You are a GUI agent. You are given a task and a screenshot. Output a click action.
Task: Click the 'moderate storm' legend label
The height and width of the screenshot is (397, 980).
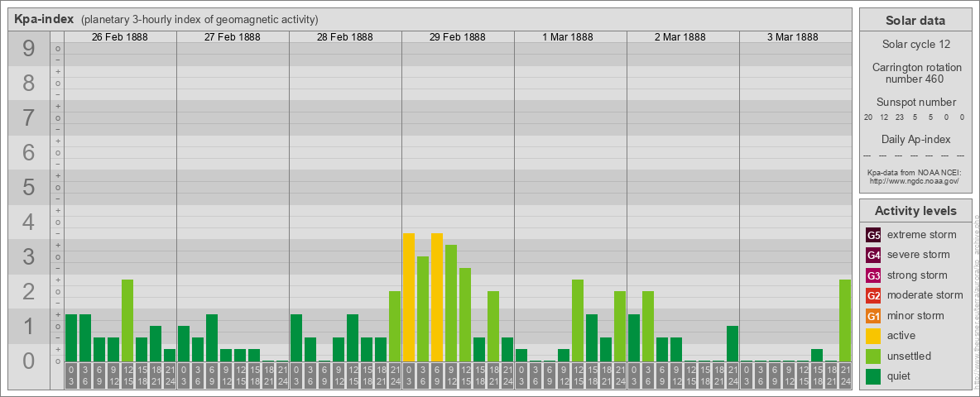click(925, 294)
